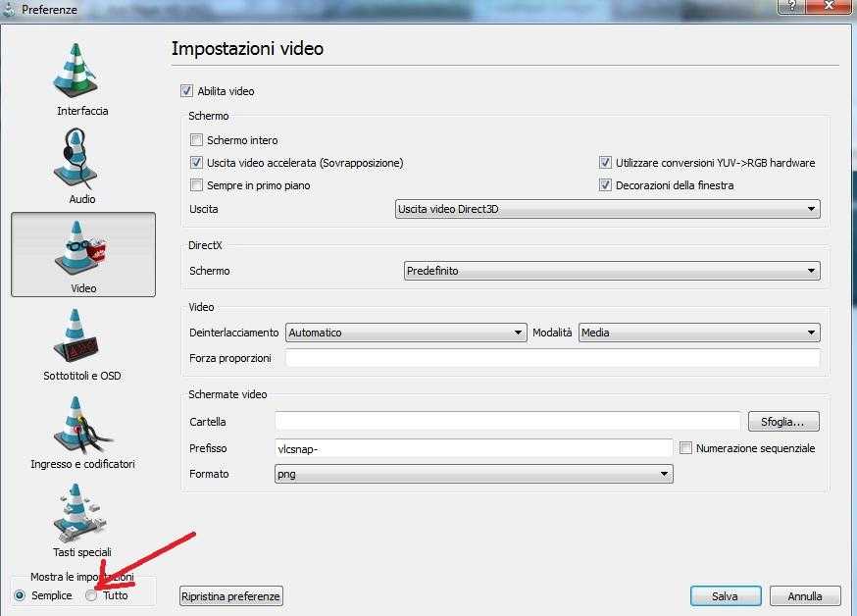Toggle Uscita video accelerata (Sovrapposizione) checkbox

pos(196,162)
